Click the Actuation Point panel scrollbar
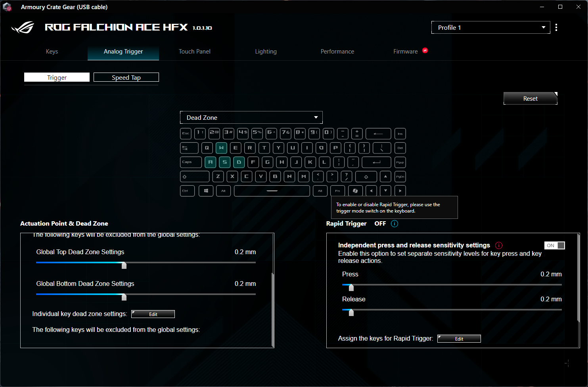The width and height of the screenshot is (588, 387). 273,309
